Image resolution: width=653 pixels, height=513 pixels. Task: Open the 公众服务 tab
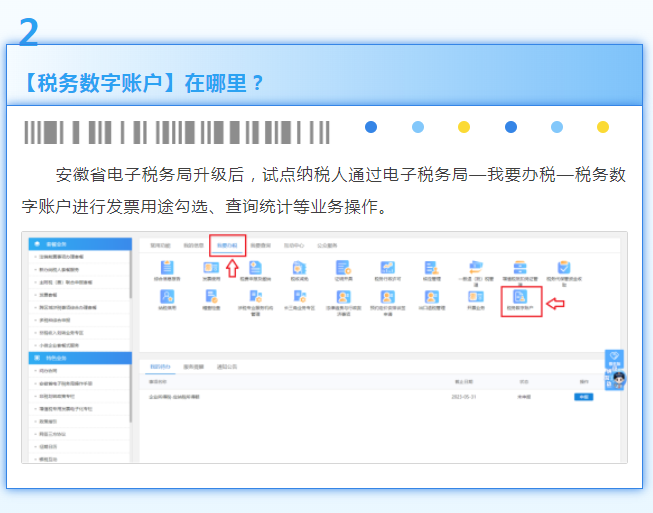point(327,245)
